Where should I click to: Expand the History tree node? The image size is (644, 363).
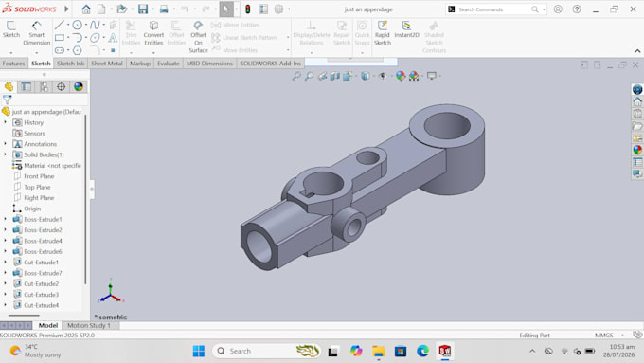point(6,122)
